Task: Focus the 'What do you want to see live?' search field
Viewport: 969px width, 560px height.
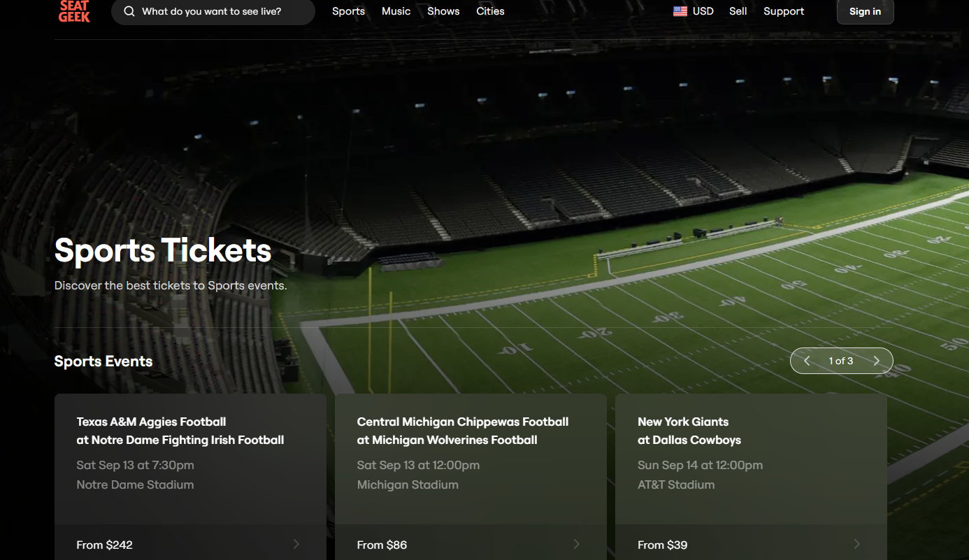Action: [213, 11]
